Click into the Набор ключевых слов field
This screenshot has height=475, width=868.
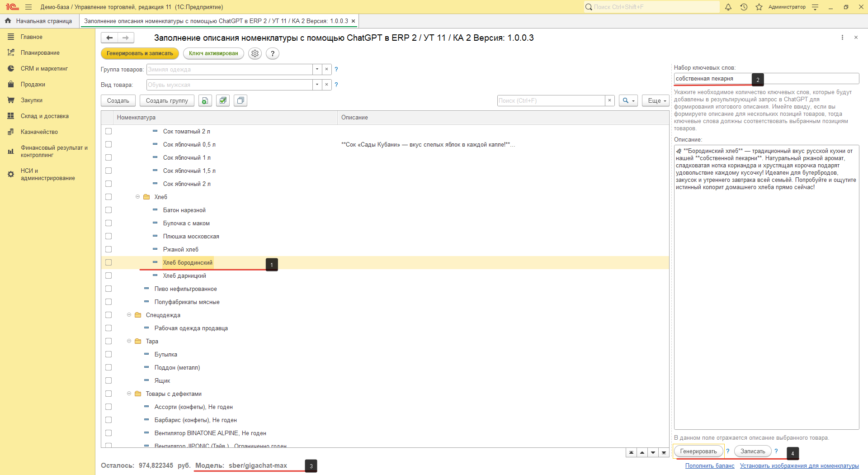click(x=712, y=79)
